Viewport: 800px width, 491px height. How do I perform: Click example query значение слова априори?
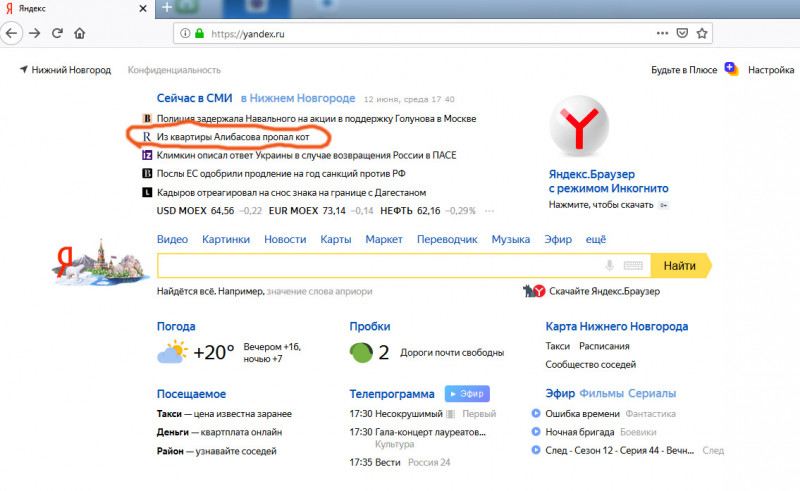click(x=319, y=291)
